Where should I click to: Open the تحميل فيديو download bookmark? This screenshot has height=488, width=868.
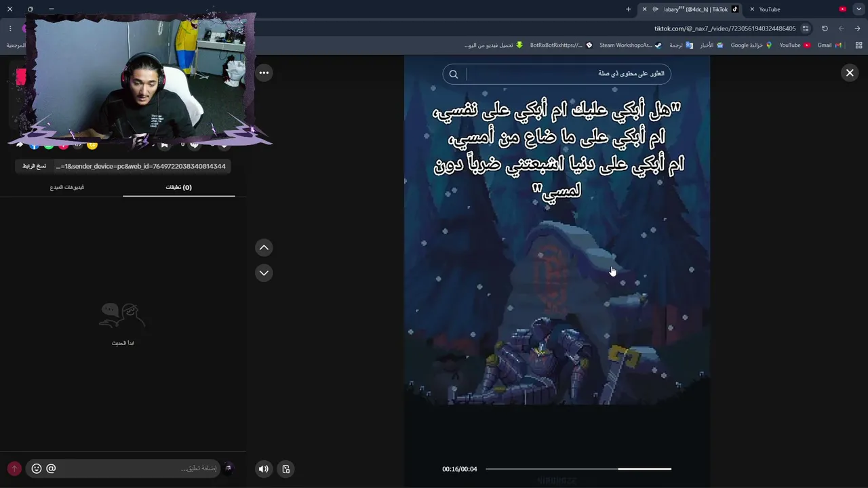point(494,45)
